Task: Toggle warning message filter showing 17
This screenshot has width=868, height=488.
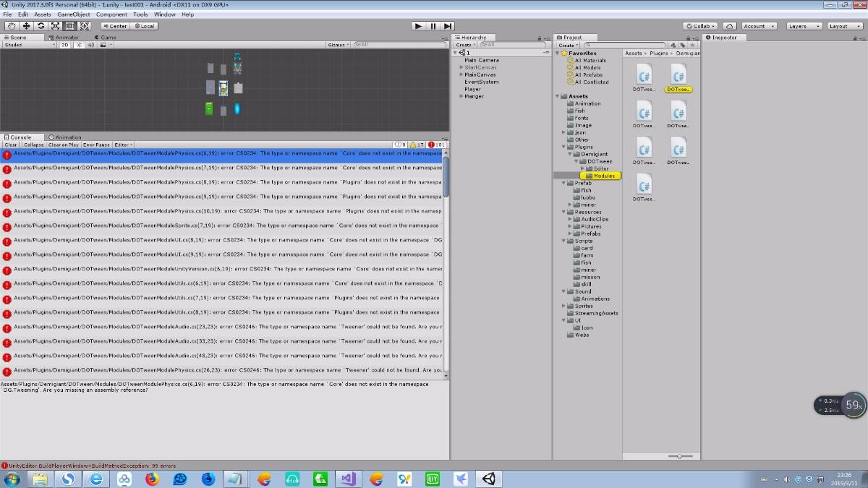Action: 417,145
